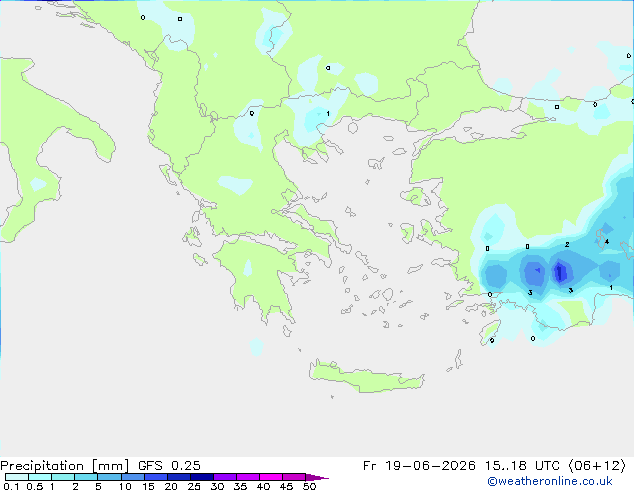Click the legend label "35"
Screen dimensions: 634x490
click(x=240, y=486)
